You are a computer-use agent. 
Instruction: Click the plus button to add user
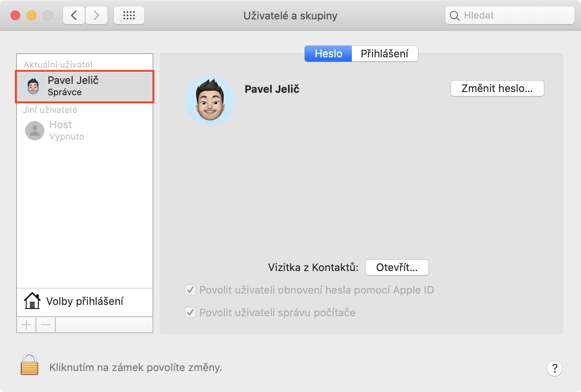26,325
